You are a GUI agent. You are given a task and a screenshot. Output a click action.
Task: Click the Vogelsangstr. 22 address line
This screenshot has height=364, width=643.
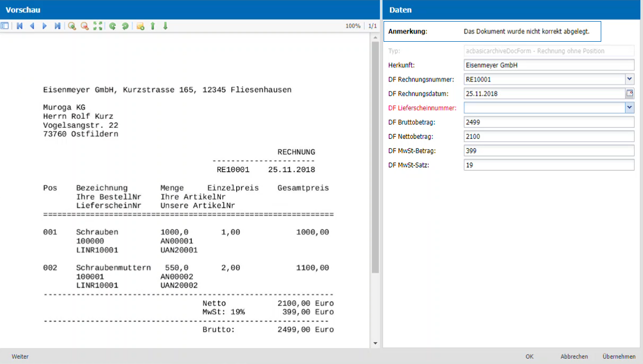pos(80,125)
